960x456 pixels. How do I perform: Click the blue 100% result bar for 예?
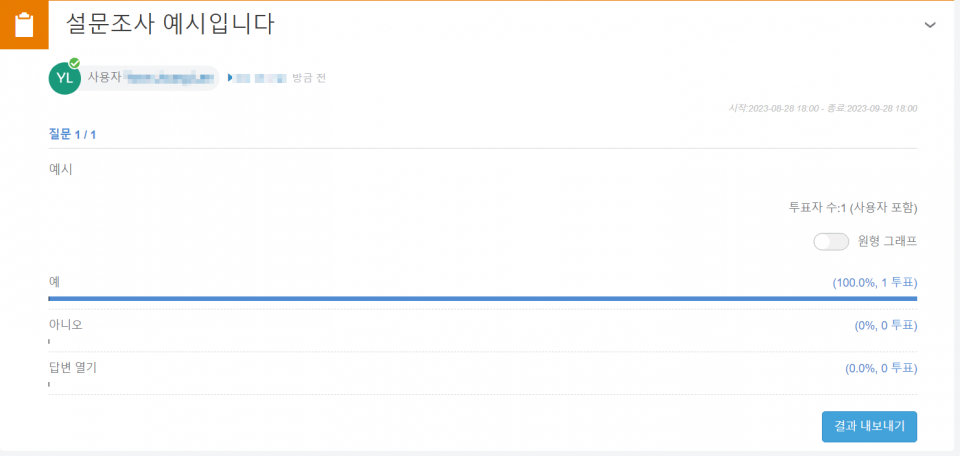click(482, 299)
